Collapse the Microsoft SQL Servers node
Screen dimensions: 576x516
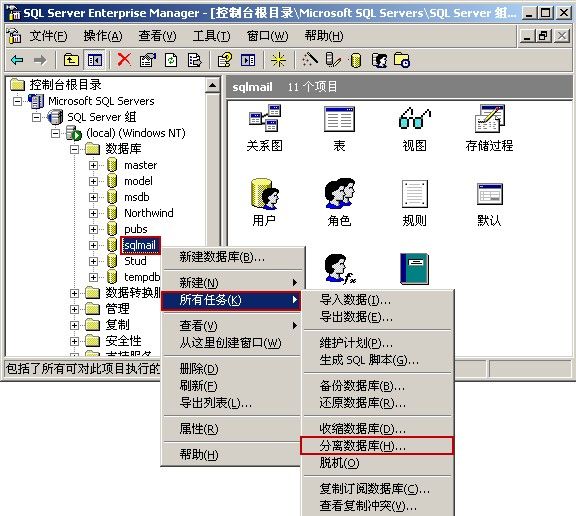(x=18, y=101)
